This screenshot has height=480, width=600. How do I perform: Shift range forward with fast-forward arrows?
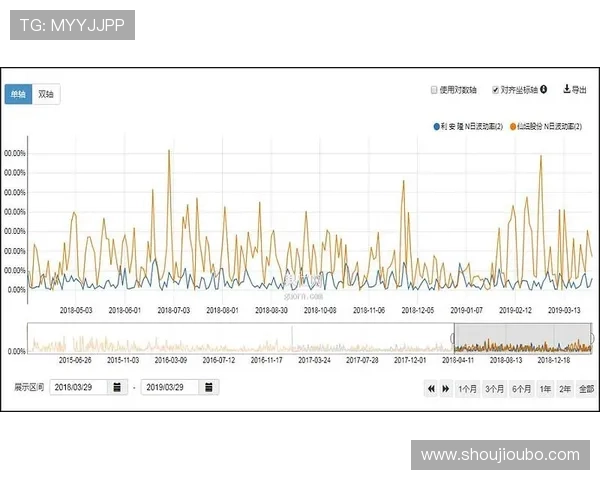point(446,389)
